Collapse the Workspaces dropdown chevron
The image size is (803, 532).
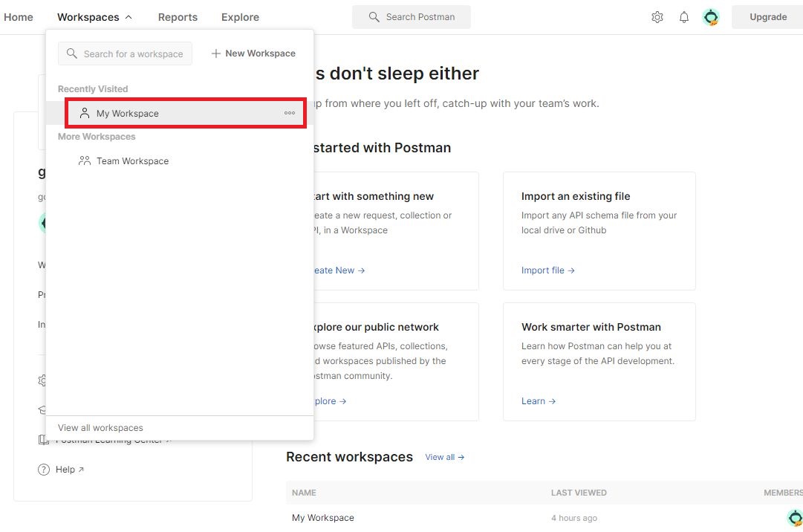[129, 17]
